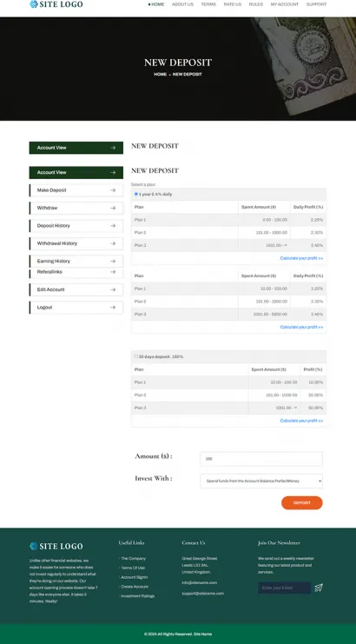Click the footer site logo emblem
Screen dimensions: 356x644
[34, 546]
